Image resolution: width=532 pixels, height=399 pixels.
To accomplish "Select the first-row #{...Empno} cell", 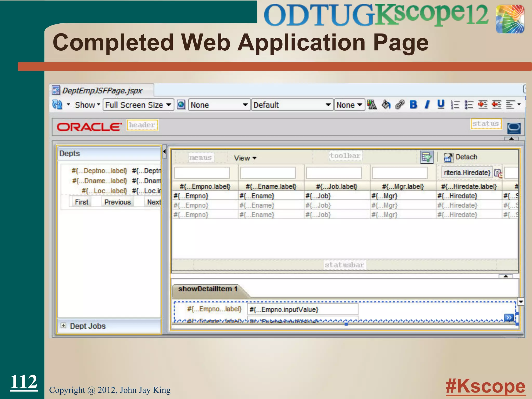I will [205, 196].
